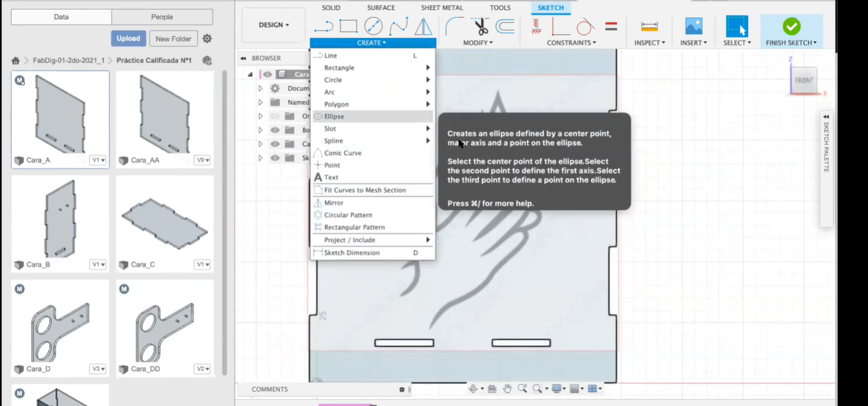Select the Orbit tool at the bottom
This screenshot has width=868, height=406.
tap(473, 388)
